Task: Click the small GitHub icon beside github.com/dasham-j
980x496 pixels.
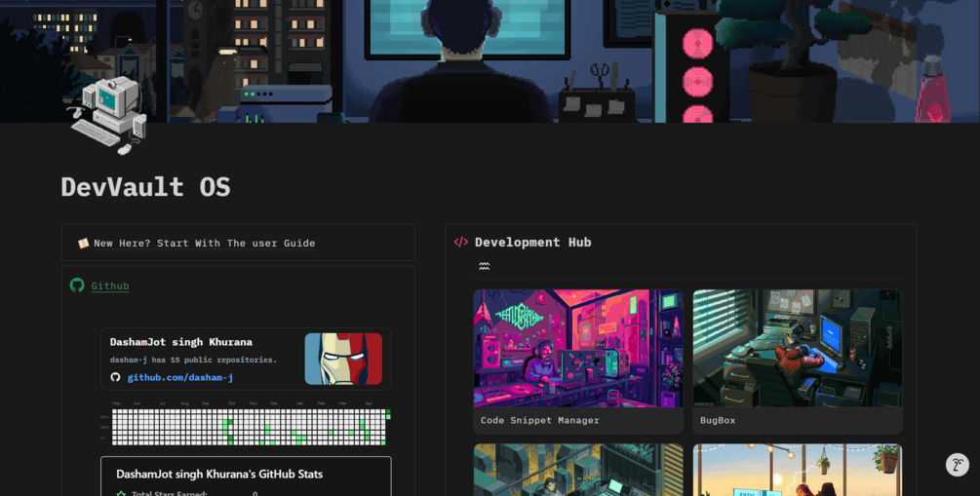Action: point(116,377)
